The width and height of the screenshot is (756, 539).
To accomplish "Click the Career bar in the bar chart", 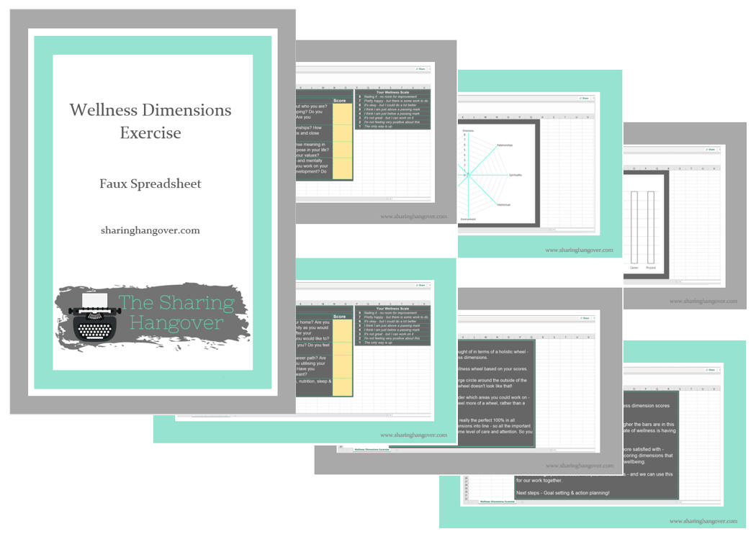I will 634,227.
